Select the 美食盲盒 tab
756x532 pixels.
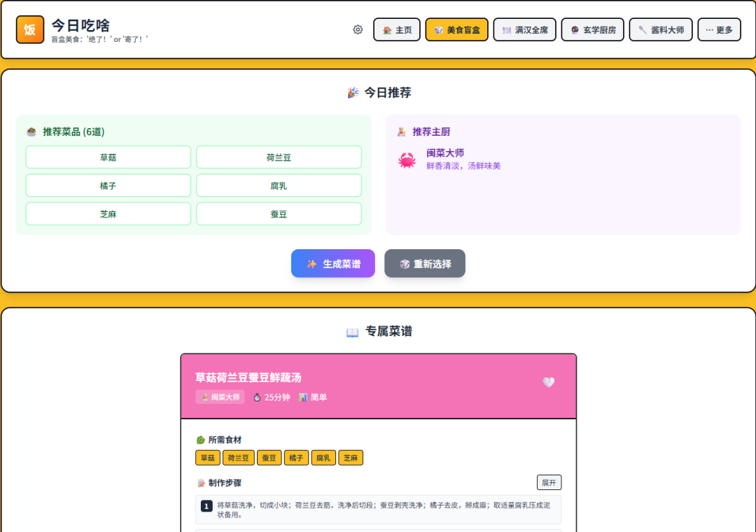[456, 30]
